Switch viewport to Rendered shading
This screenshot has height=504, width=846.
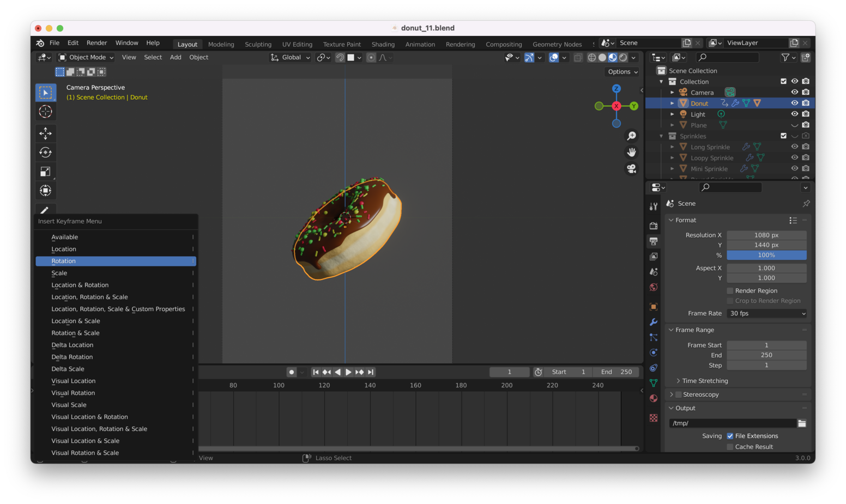622,57
